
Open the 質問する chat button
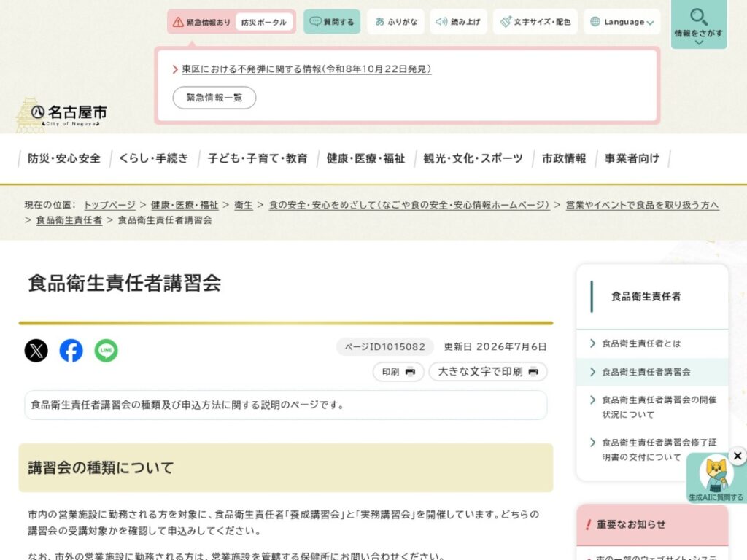click(332, 21)
